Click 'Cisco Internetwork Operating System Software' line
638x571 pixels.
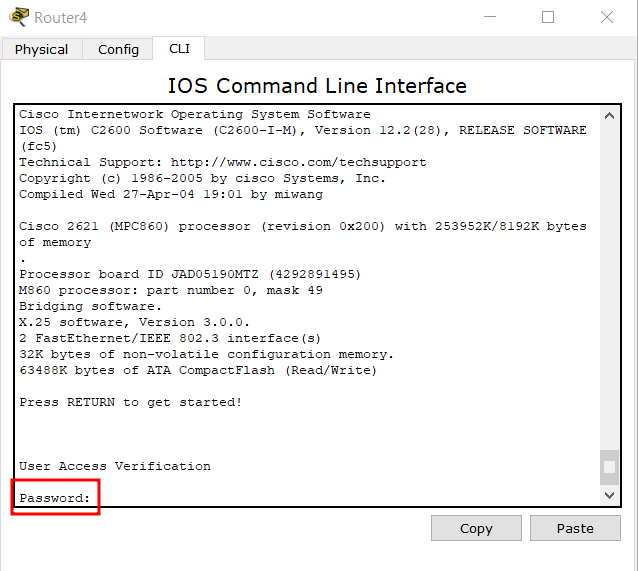[x=194, y=114]
